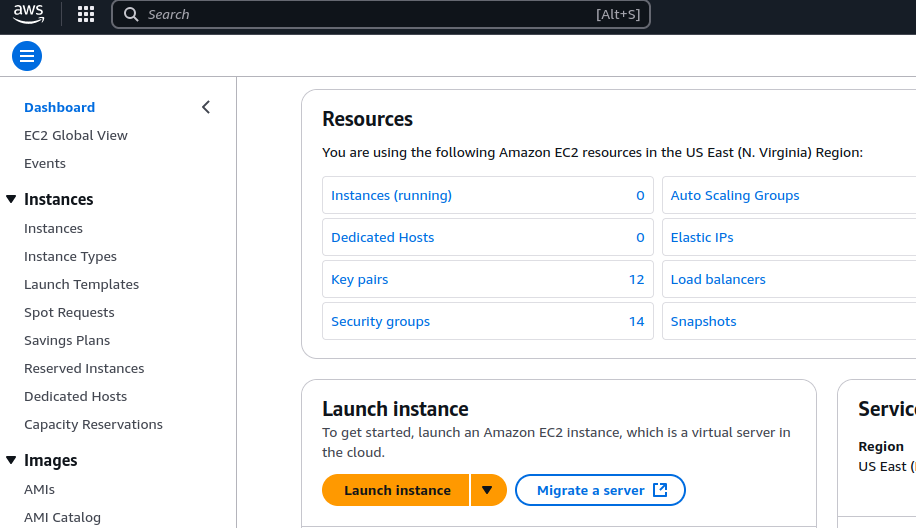
Task: Collapse the Images section triangle
Action: pos(11,460)
